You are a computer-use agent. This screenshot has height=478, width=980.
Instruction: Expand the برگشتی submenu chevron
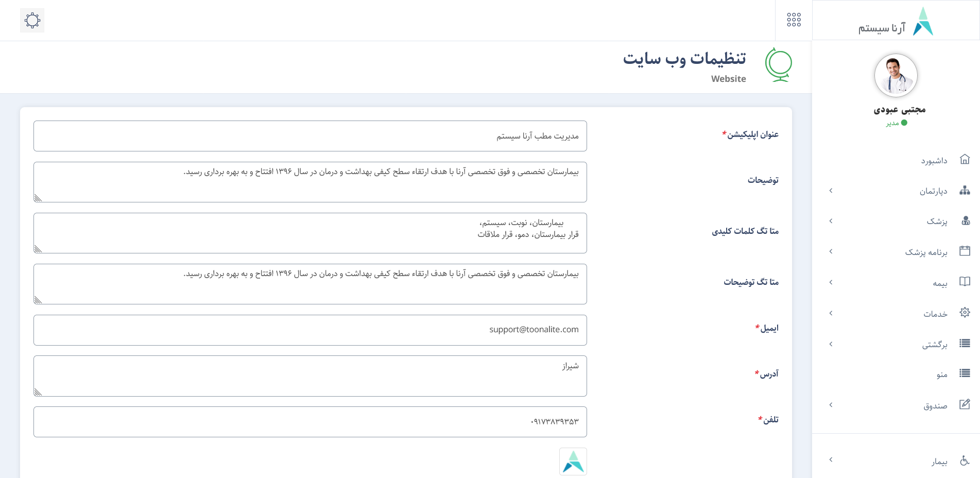pos(831,344)
